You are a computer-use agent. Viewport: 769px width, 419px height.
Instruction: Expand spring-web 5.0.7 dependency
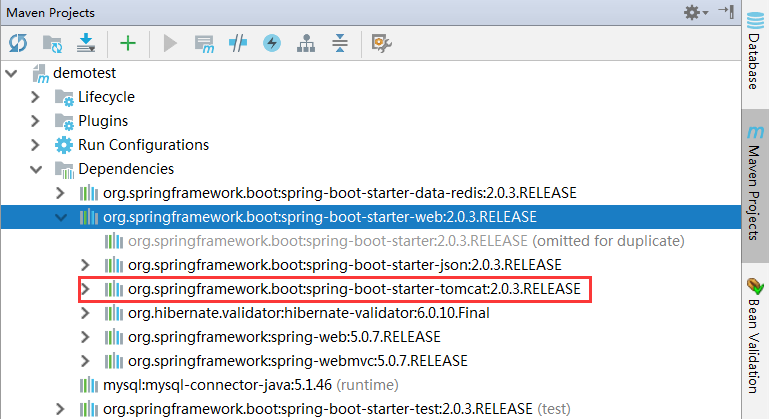tap(85, 337)
